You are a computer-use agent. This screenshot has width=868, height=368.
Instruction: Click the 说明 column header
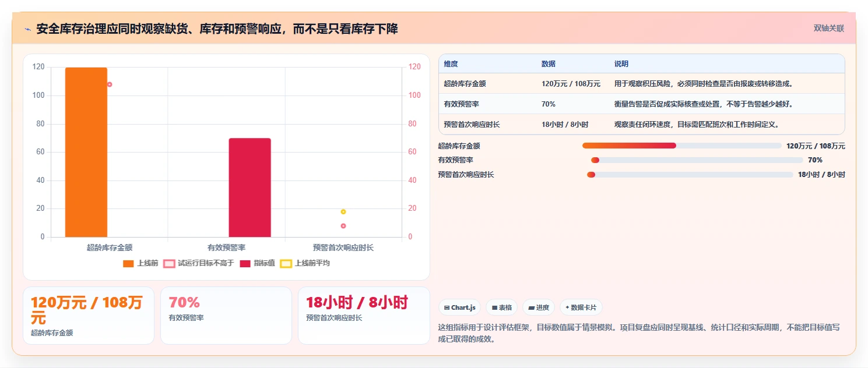click(x=621, y=64)
